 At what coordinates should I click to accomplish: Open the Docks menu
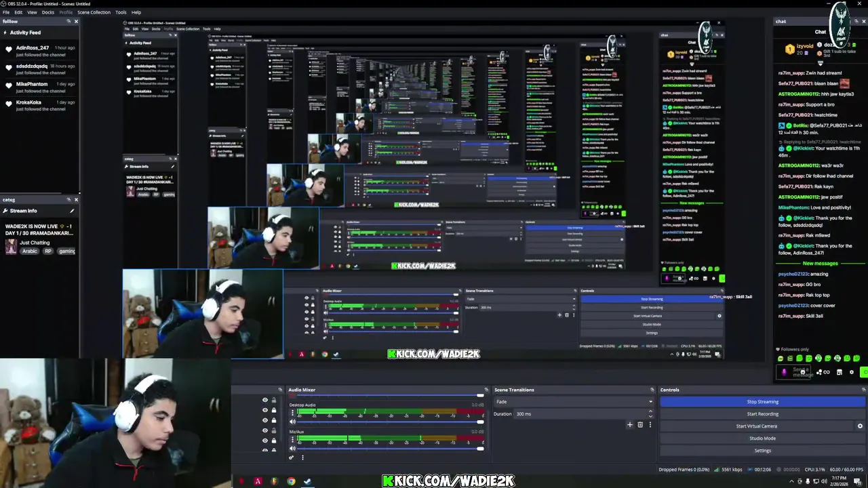tap(48, 12)
